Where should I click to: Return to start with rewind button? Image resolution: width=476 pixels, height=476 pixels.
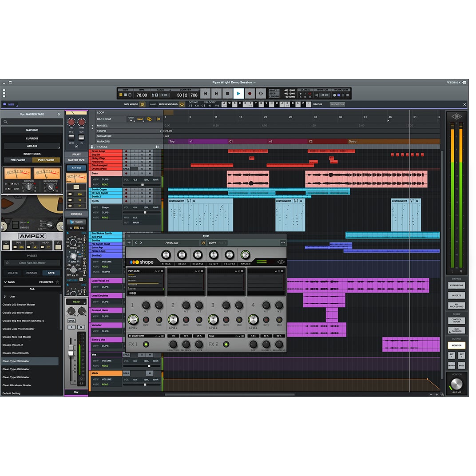pos(206,94)
